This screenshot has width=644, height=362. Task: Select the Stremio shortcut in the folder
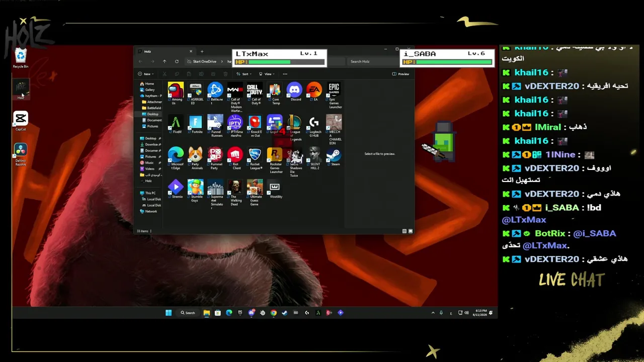coord(176,189)
